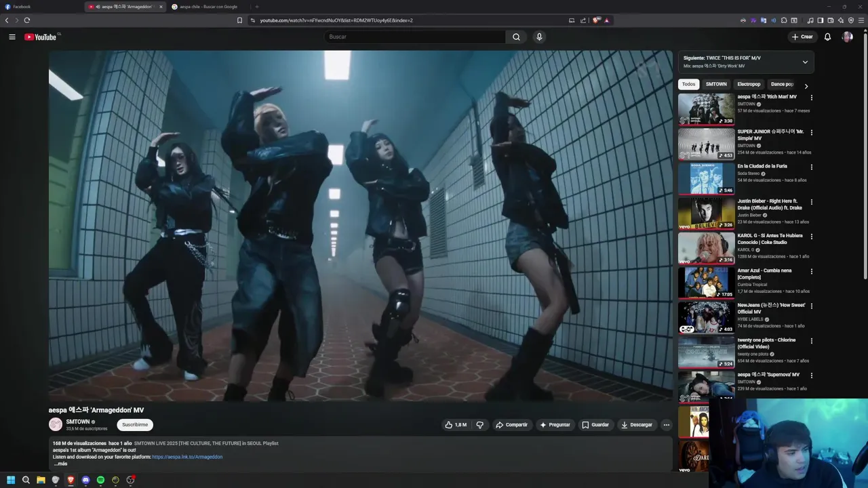Click the YouTube logo to go home
868x488 pixels.
pos(40,37)
